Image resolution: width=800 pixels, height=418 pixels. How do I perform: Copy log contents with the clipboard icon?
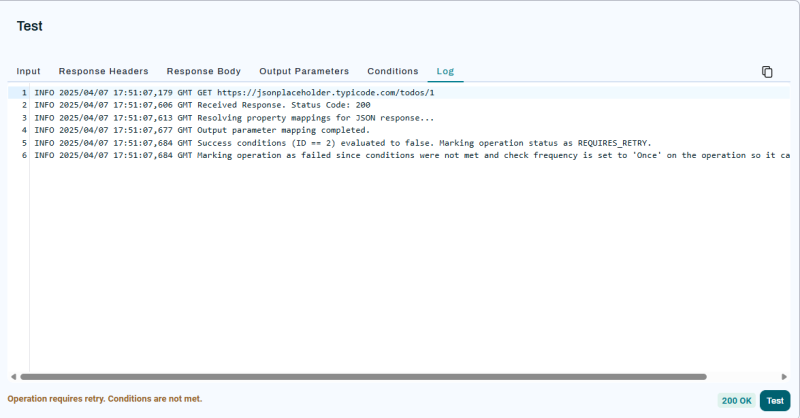(x=767, y=72)
